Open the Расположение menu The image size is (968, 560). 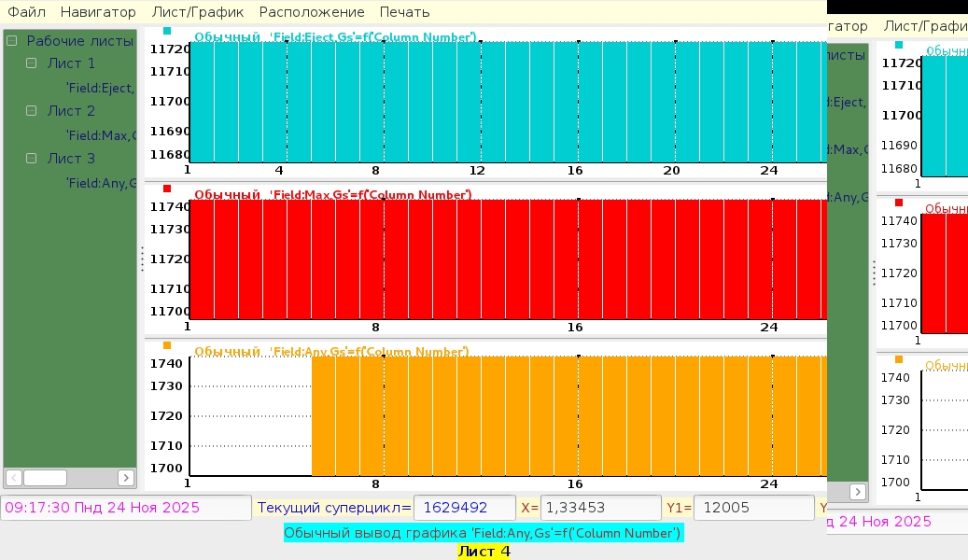[x=312, y=12]
